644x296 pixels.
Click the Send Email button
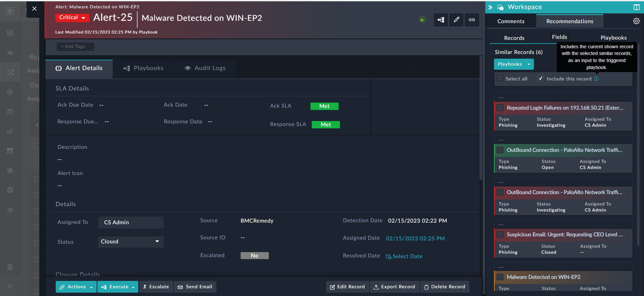(x=195, y=287)
